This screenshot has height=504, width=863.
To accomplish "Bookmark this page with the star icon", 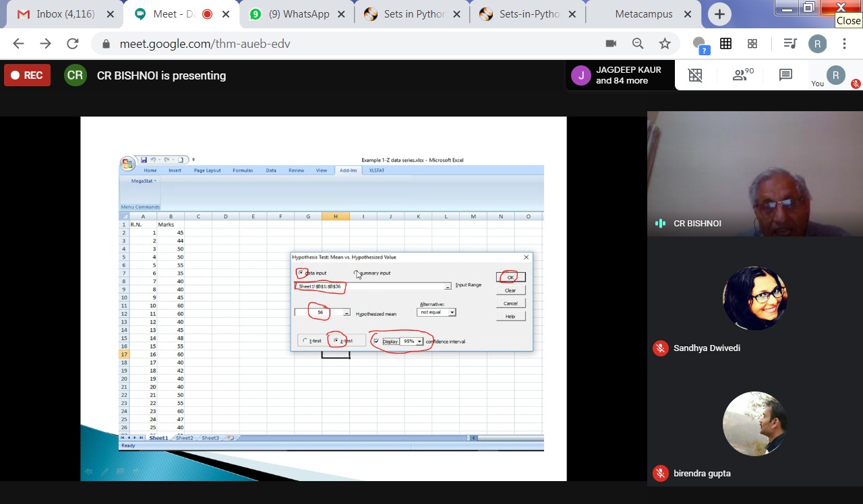I will [x=665, y=44].
